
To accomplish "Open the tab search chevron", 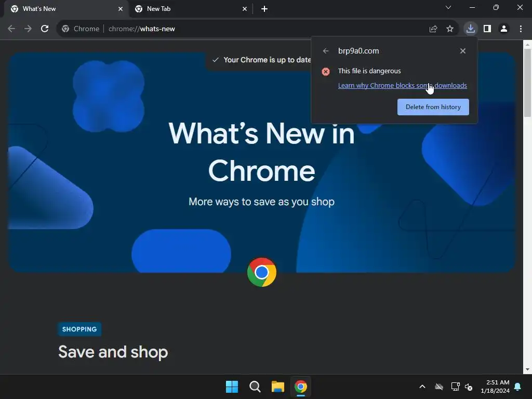I will tap(448, 7).
